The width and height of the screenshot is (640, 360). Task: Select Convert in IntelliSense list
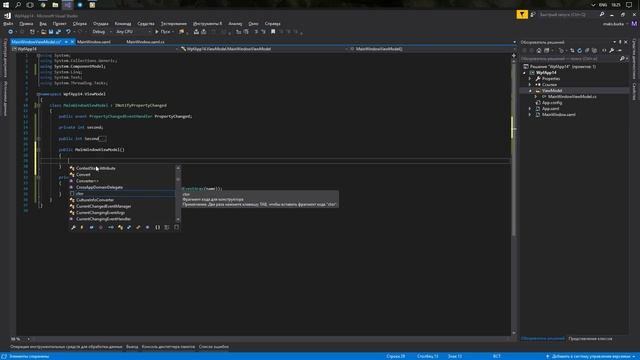(122, 175)
